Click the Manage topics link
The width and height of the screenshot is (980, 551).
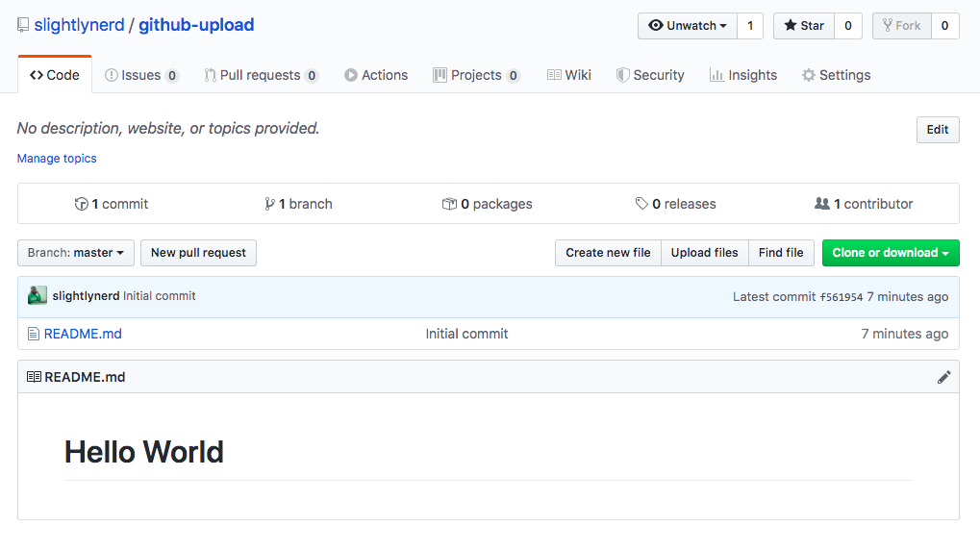tap(57, 159)
